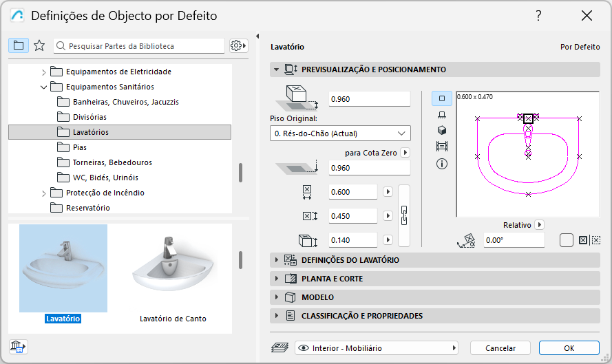This screenshot has width=612, height=364.
Task: Select 3D shaded preview cube icon
Action: pos(441,130)
